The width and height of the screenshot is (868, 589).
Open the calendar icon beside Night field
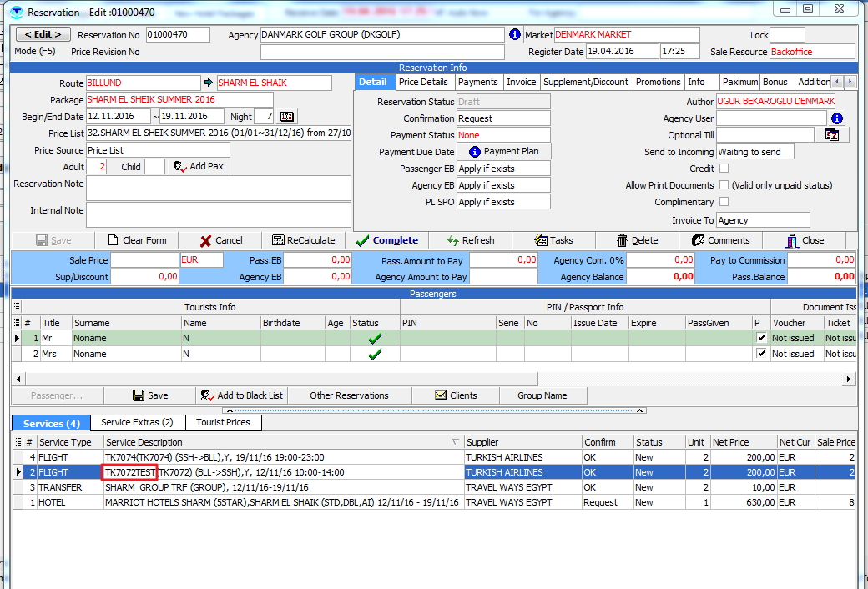click(x=287, y=117)
